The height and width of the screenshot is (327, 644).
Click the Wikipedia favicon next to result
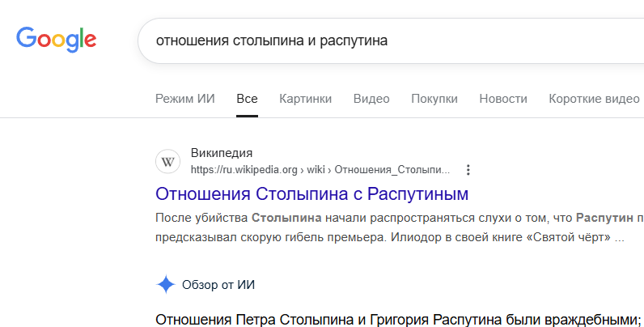tap(168, 162)
